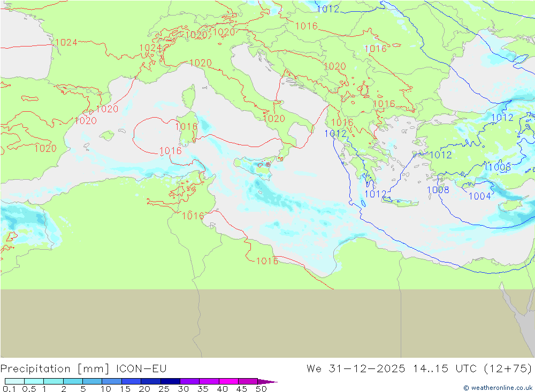Click the legend value '50'
The image size is (535, 392).
(x=261, y=389)
